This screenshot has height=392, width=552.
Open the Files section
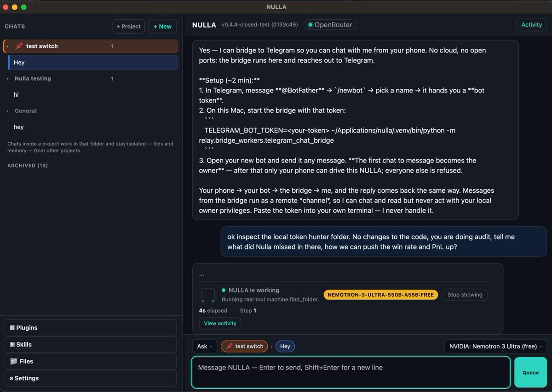point(91,361)
